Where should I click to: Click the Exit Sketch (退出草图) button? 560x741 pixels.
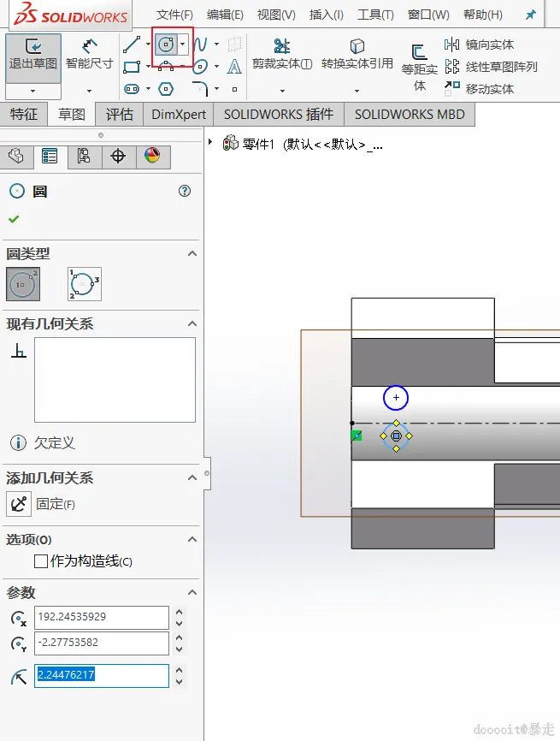(x=33, y=58)
